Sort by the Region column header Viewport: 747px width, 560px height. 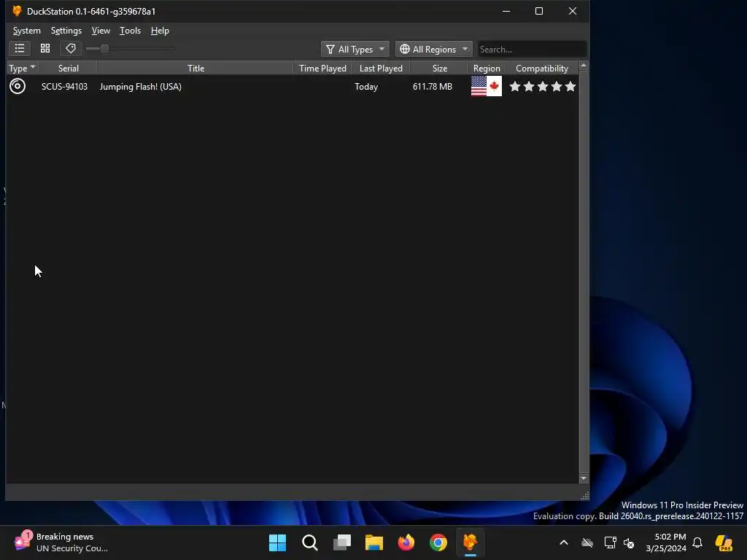(x=487, y=68)
